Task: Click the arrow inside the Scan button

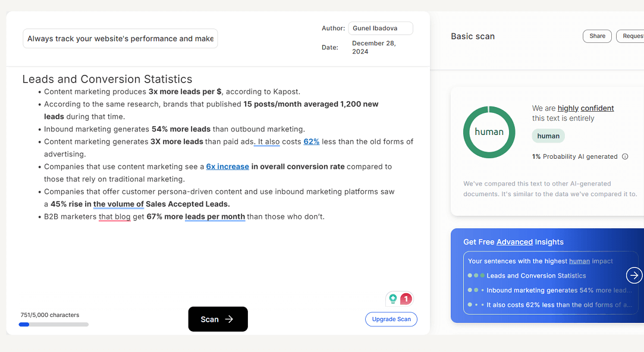Action: pos(229,319)
